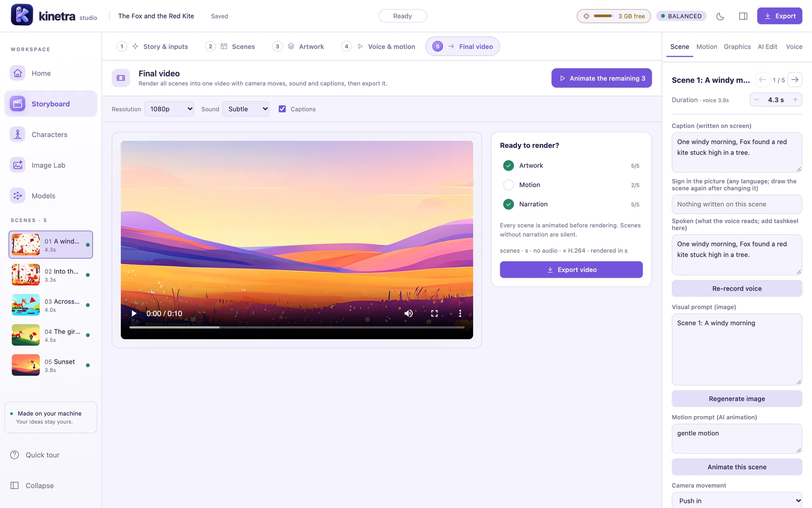812x508 pixels.
Task: Open the Resolution 1080p dropdown
Action: 169,109
